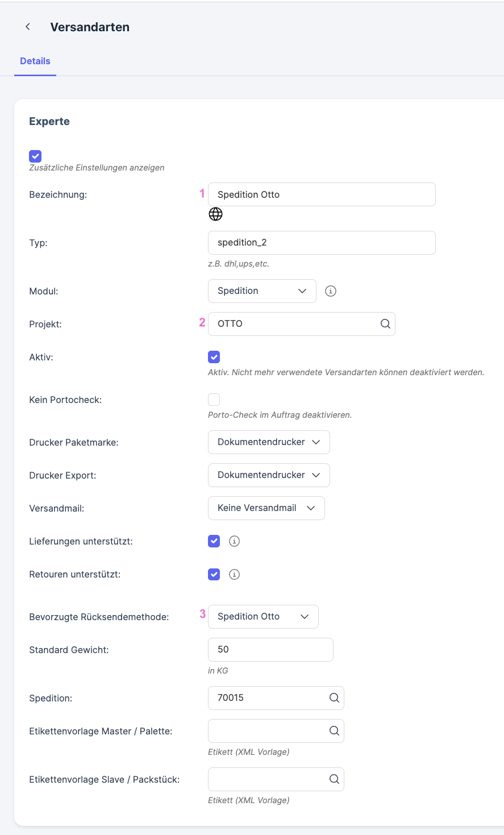The height and width of the screenshot is (835, 504).
Task: Expand the Drucker Paketmarke dropdown
Action: point(269,442)
